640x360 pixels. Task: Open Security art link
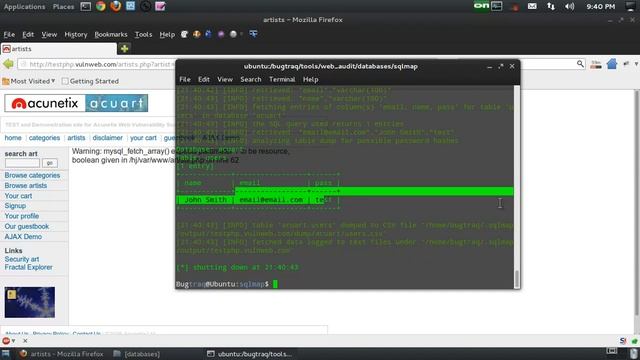[22, 259]
